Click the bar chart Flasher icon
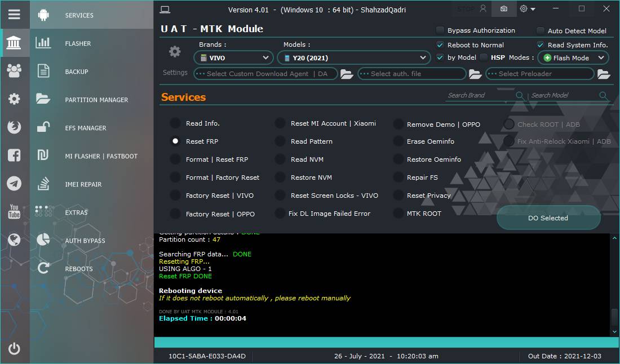The image size is (620, 364). 43,43
